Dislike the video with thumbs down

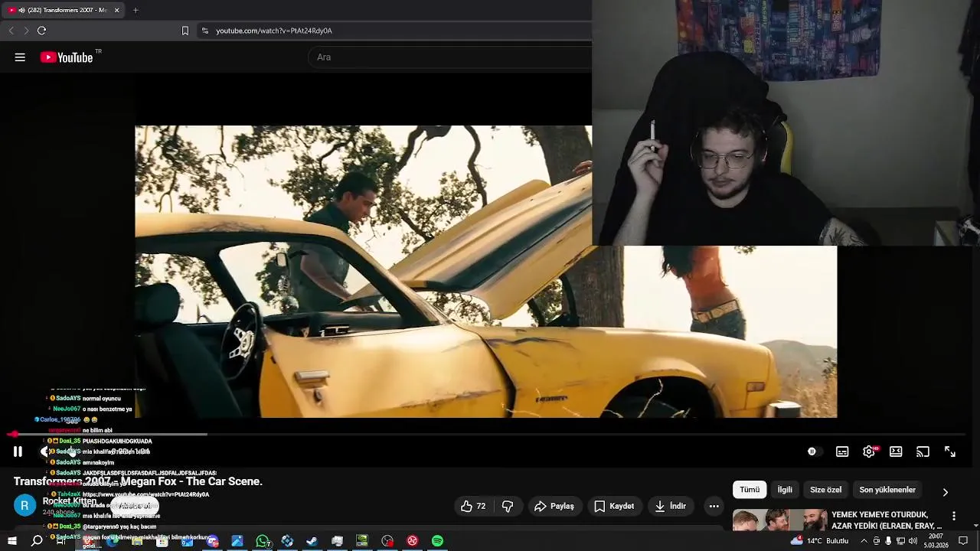point(508,506)
